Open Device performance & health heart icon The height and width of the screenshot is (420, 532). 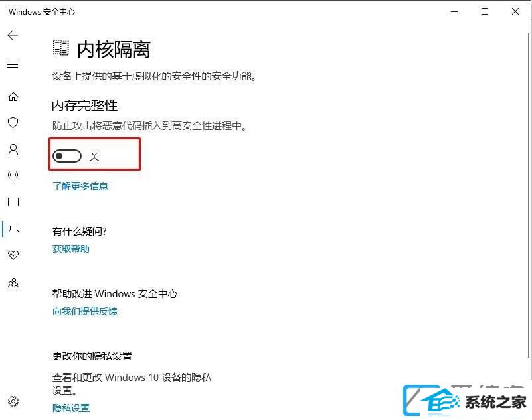[13, 255]
